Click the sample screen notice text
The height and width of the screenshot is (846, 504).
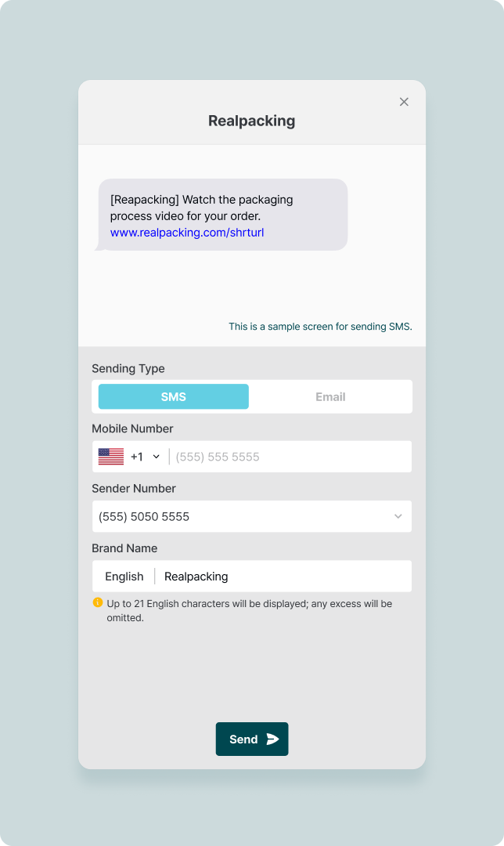click(x=320, y=327)
